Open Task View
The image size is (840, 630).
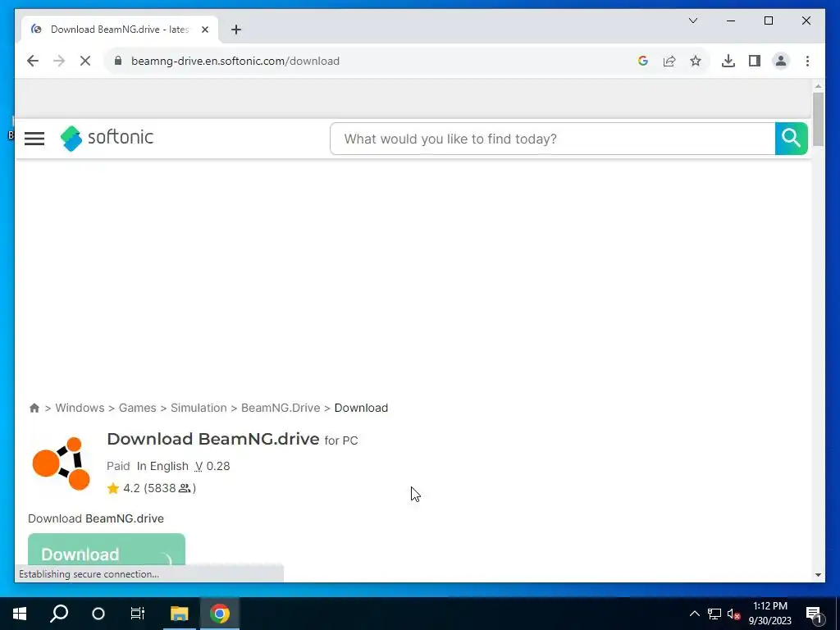(138, 614)
